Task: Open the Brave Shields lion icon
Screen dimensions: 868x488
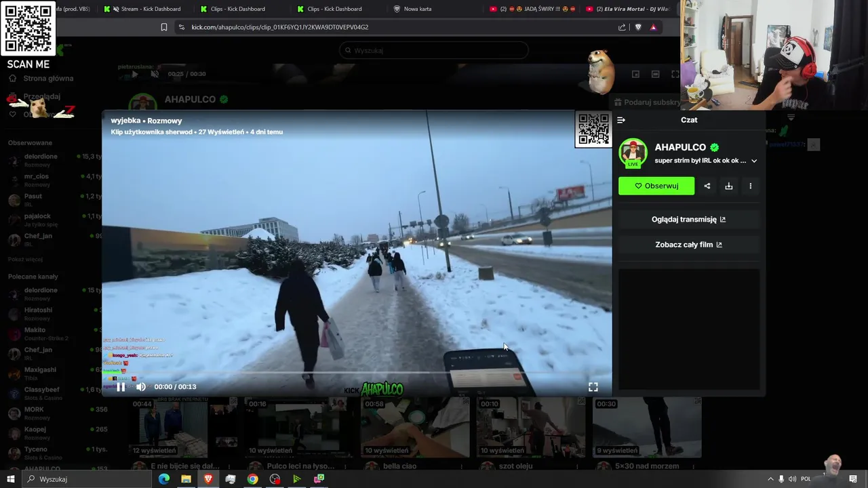Action: tap(638, 27)
